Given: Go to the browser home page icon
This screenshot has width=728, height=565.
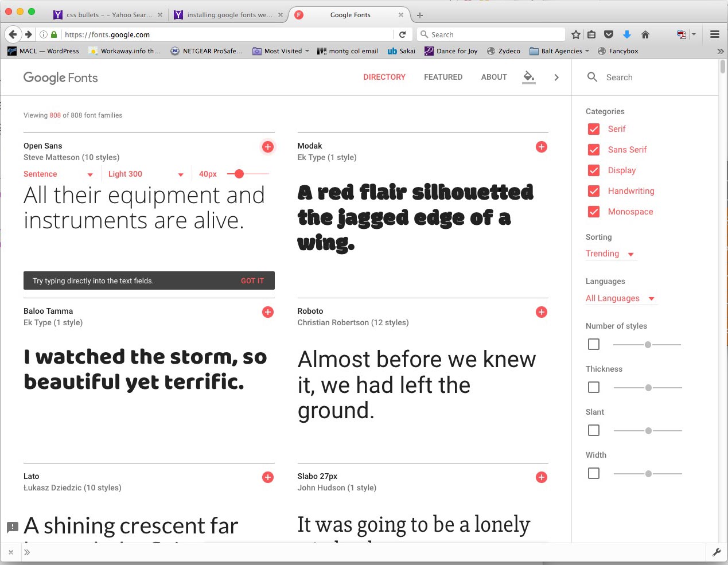Looking at the screenshot, I should point(645,34).
